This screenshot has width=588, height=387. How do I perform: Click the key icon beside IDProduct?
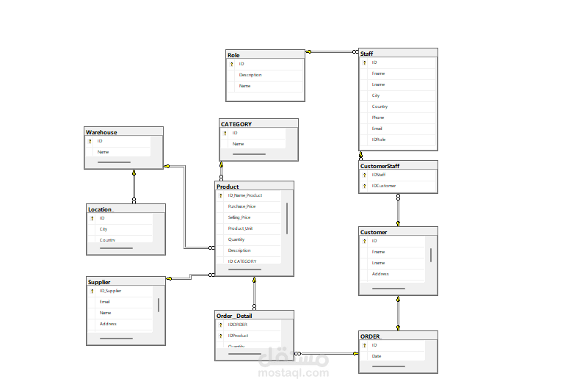[x=220, y=336]
